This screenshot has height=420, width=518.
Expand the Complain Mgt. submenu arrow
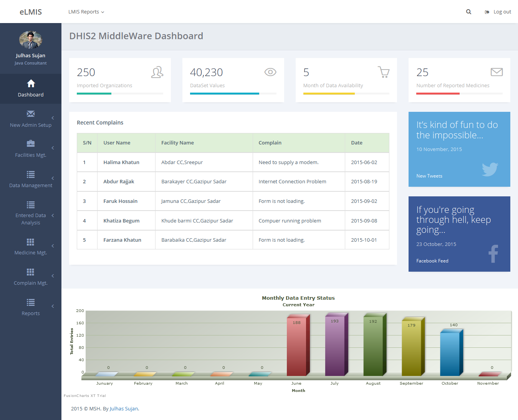(53, 276)
